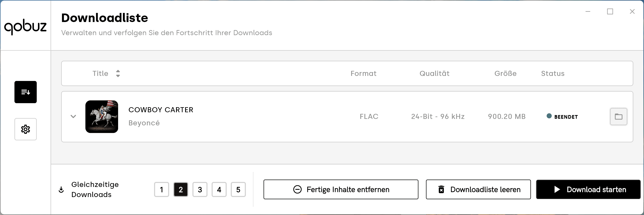Set simultaneous downloads to 1

click(x=162, y=190)
